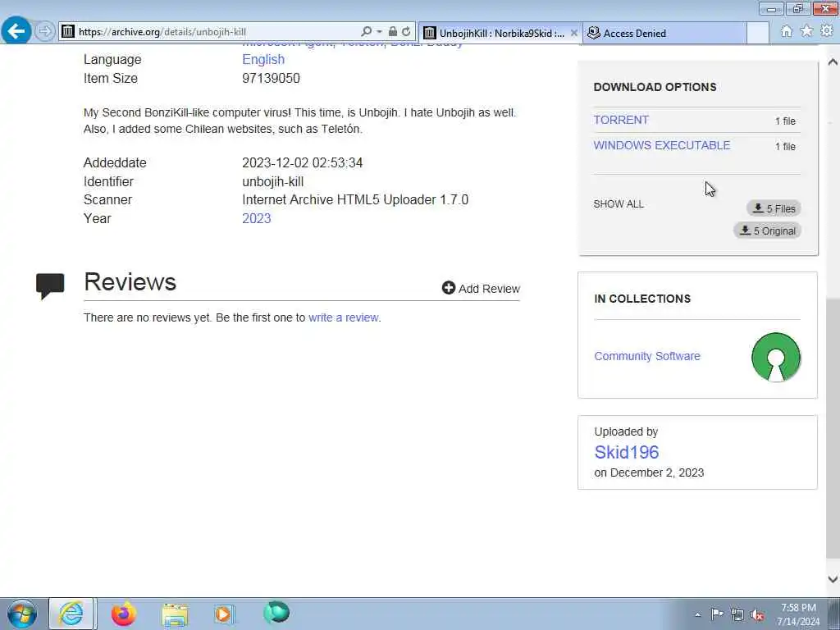Click the Add Review button

481,288
